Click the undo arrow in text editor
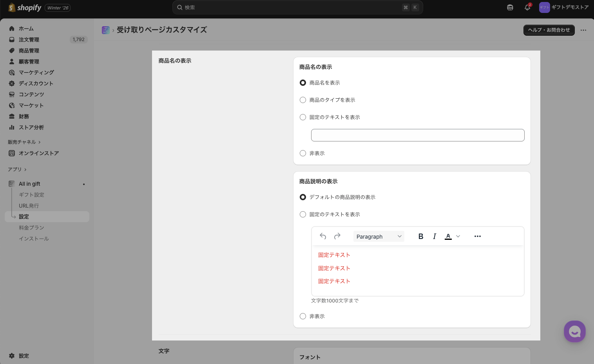 323,236
